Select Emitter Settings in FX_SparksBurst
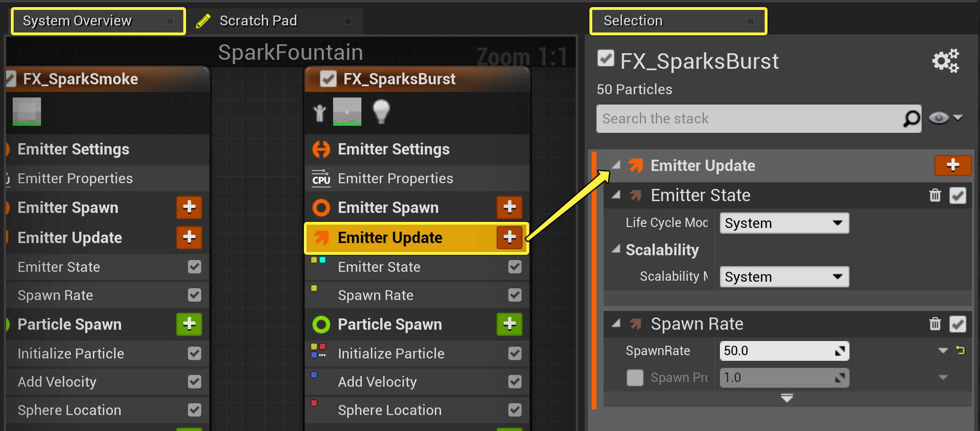The height and width of the screenshot is (431, 980). (393, 149)
